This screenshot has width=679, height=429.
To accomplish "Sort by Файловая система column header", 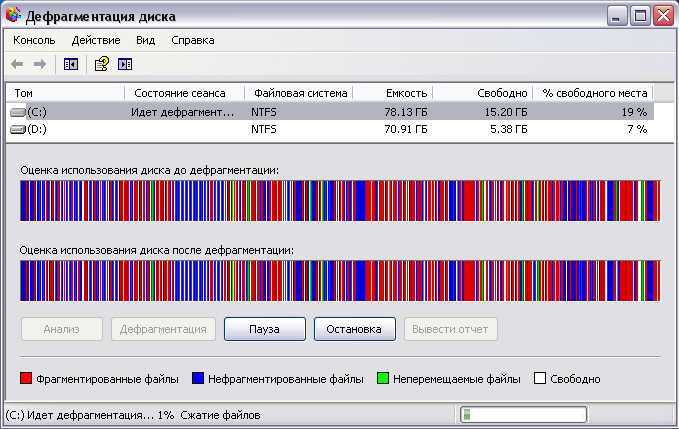I will pyautogui.click(x=299, y=93).
